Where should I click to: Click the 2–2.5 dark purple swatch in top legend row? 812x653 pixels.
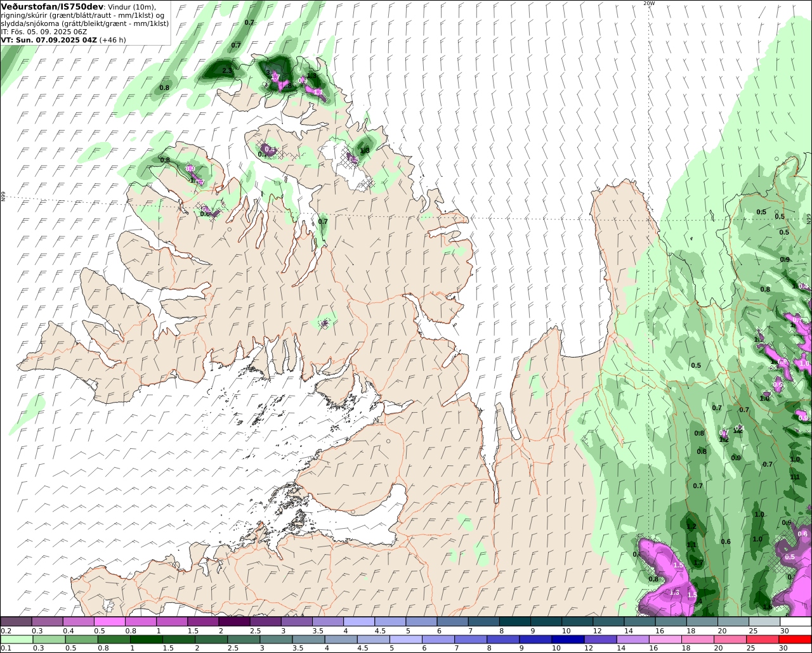tap(234, 622)
